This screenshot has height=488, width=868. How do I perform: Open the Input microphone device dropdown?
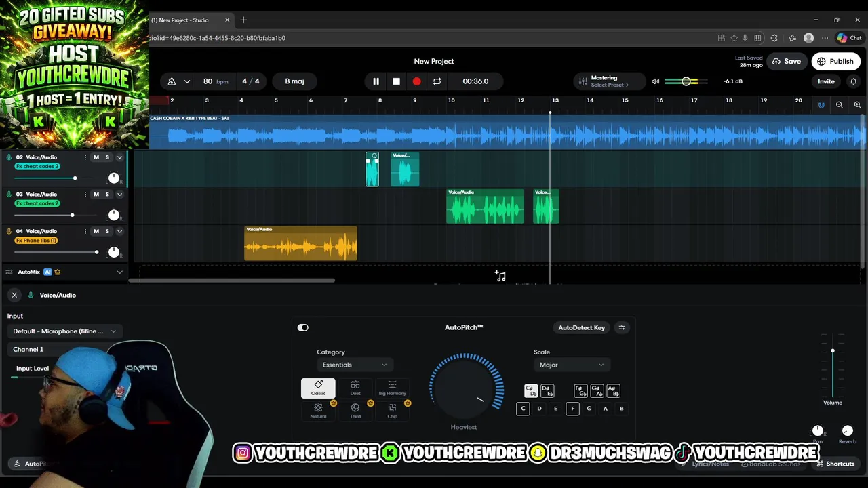coord(64,331)
